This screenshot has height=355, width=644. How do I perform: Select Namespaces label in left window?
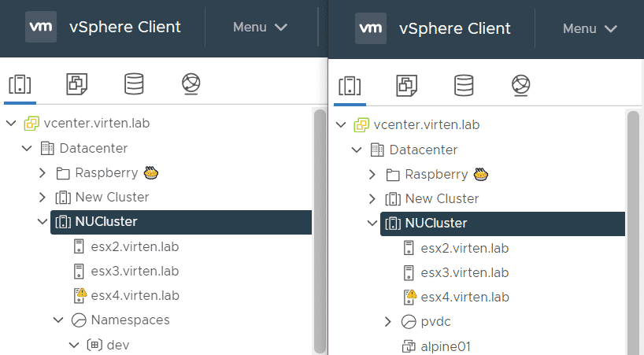(x=130, y=320)
